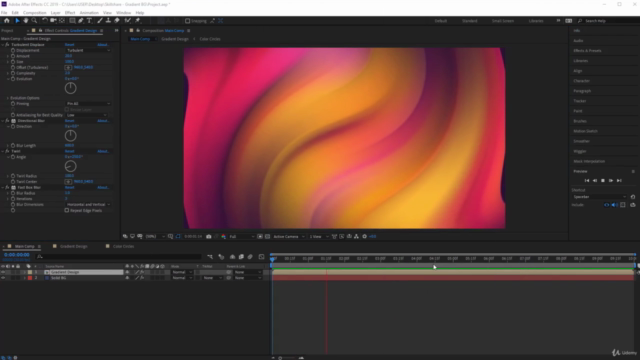Switch to Gradient Design timeline tab
The width and height of the screenshot is (640, 360).
coord(73,246)
